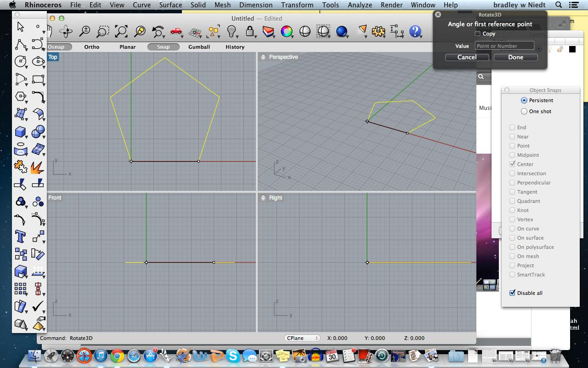Open the Transform menu
588x368 pixels.
click(x=297, y=5)
